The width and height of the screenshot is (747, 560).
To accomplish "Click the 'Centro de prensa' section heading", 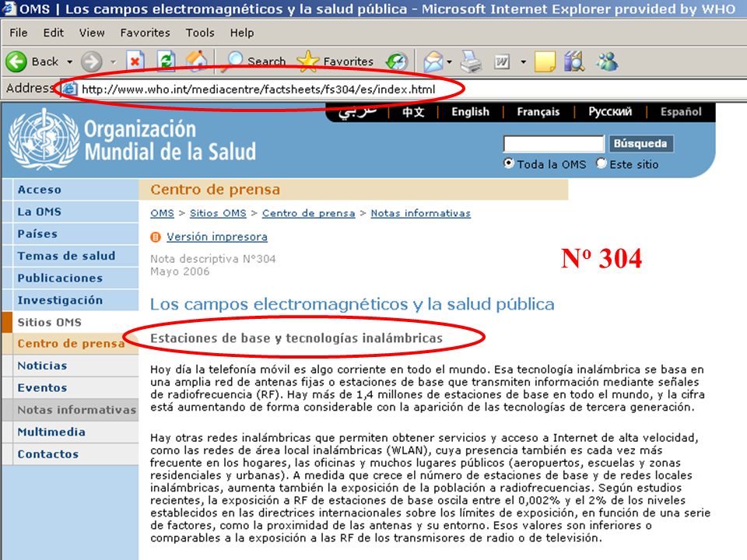I will click(x=216, y=190).
